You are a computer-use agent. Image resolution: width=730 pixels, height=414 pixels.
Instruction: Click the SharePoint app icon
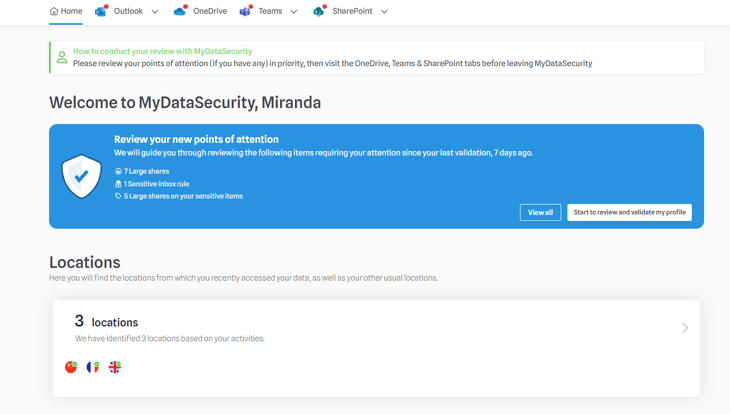click(319, 11)
